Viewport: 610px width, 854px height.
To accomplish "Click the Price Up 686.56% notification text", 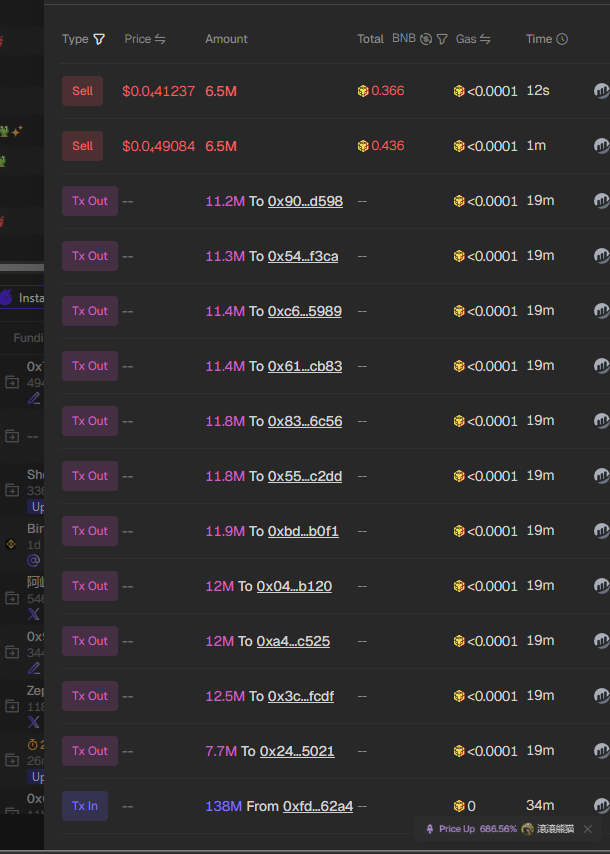I will (478, 829).
